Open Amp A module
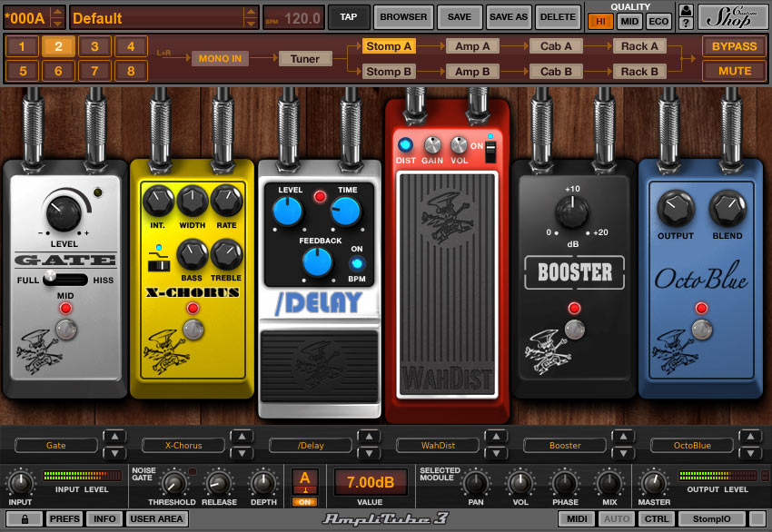Viewport: 772px width, 532px height. (472, 46)
